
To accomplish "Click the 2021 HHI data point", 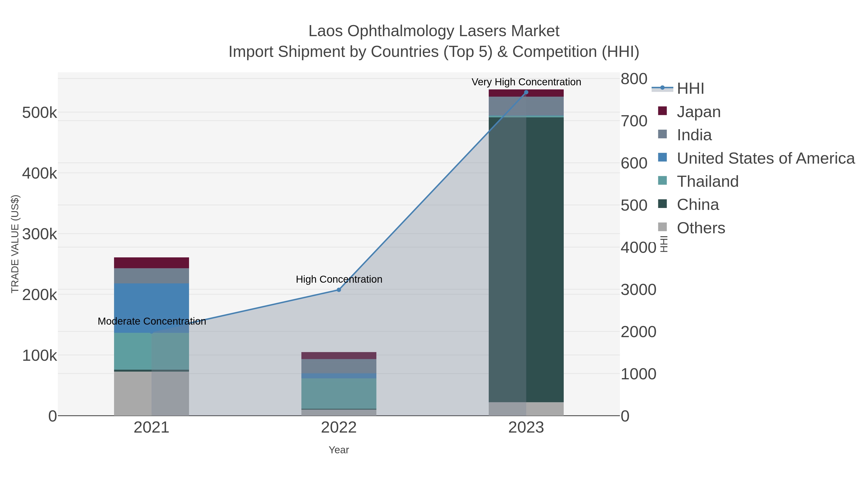I will click(151, 332).
